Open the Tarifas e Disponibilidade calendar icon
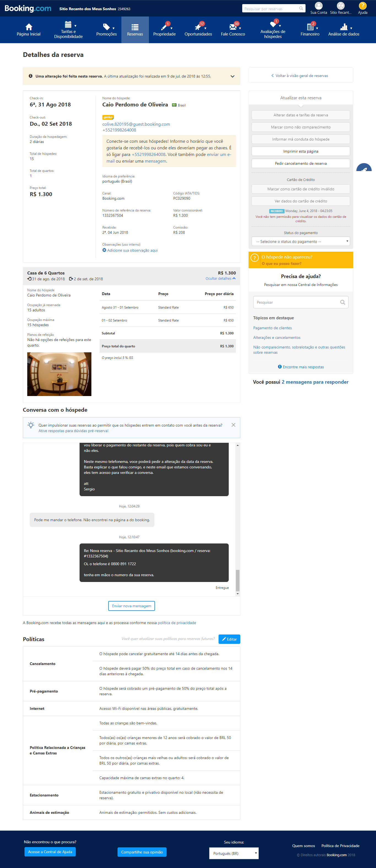 click(x=68, y=24)
